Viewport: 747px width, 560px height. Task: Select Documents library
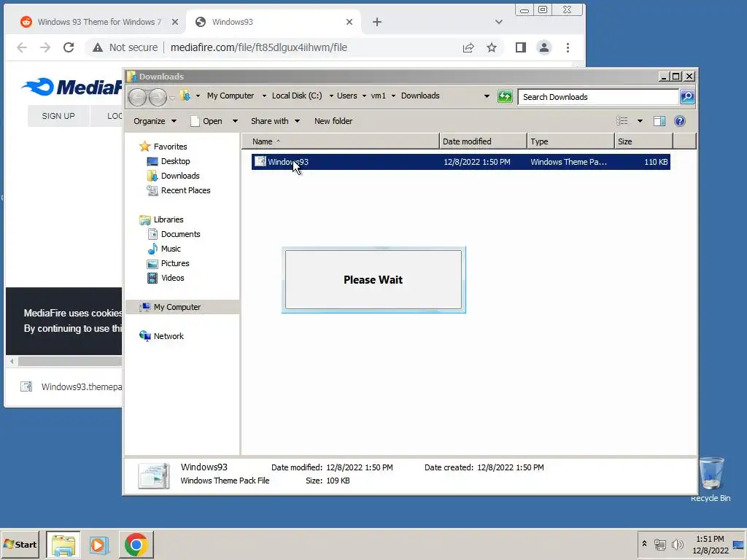(174, 234)
